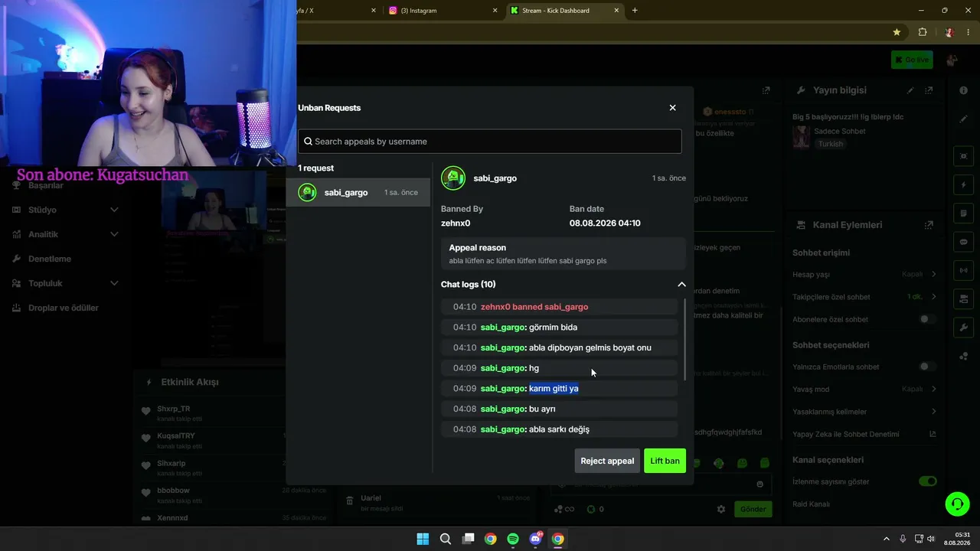Click the Topluluk people icon in sidebar
Image resolution: width=980 pixels, height=551 pixels.
17,283
